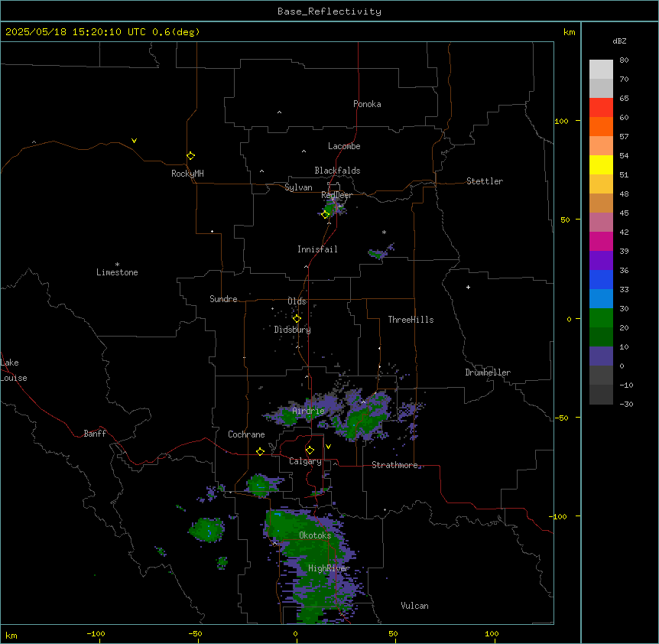Image resolution: width=659 pixels, height=644 pixels.
Task: Click the km label at the horizontal axis start
Action: point(11,635)
